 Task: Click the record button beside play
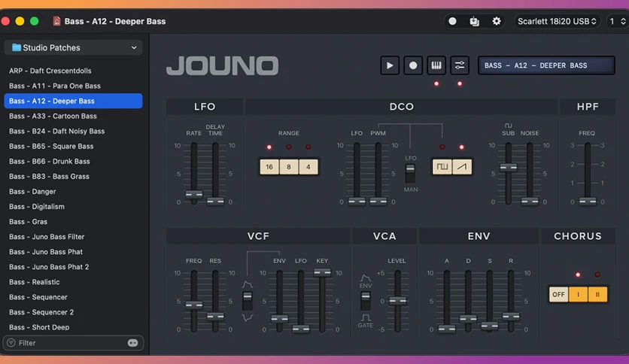(413, 65)
